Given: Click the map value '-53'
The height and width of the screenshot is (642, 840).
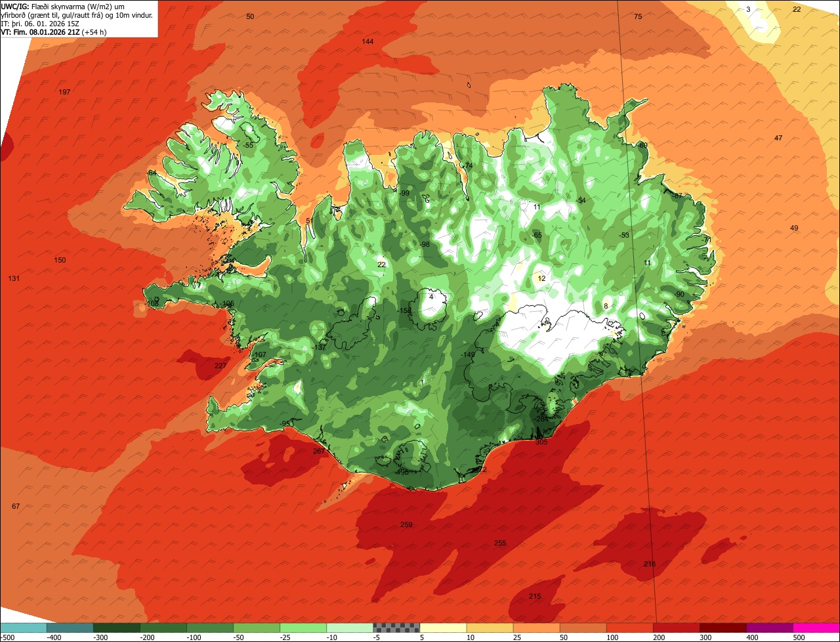Looking at the screenshot, I should point(624,236).
